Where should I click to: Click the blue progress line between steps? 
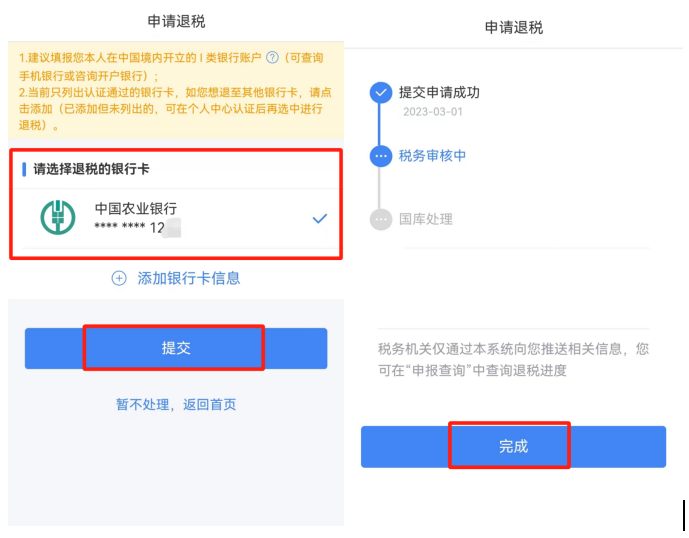380,124
